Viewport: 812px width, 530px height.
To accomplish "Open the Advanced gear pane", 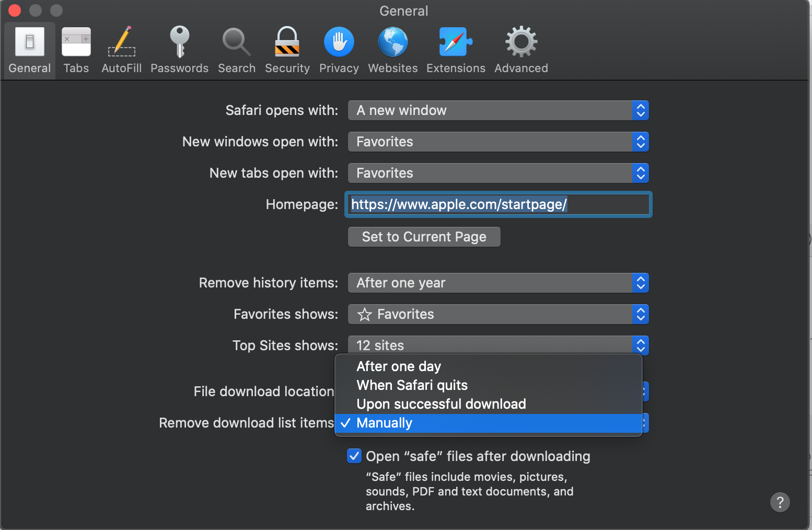I will click(x=521, y=51).
